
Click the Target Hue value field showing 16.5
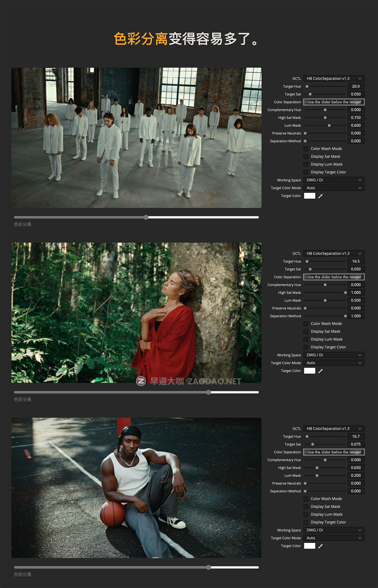(356, 261)
